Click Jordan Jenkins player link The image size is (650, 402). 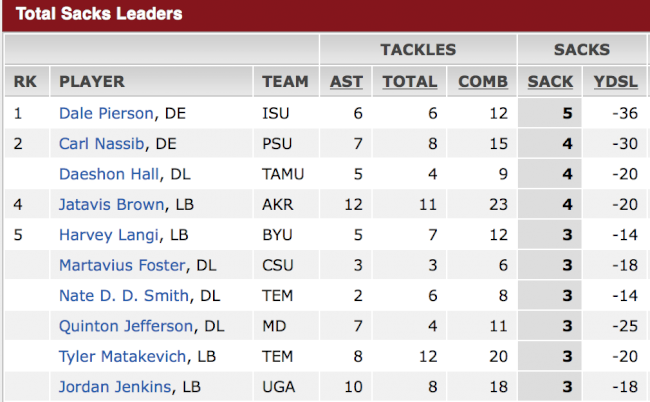tap(115, 387)
